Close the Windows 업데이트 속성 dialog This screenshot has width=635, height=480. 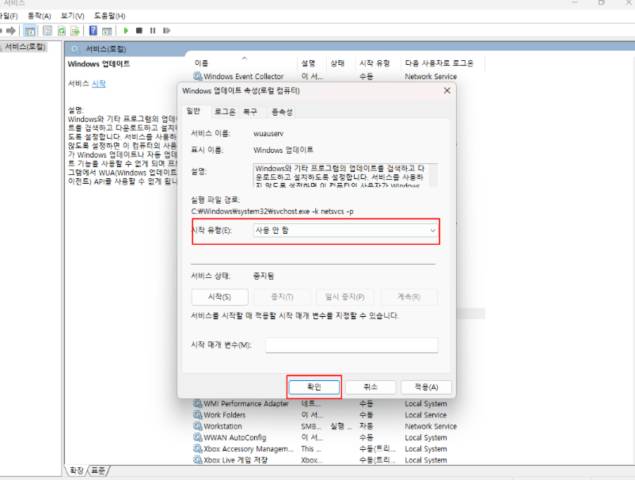click(x=447, y=91)
